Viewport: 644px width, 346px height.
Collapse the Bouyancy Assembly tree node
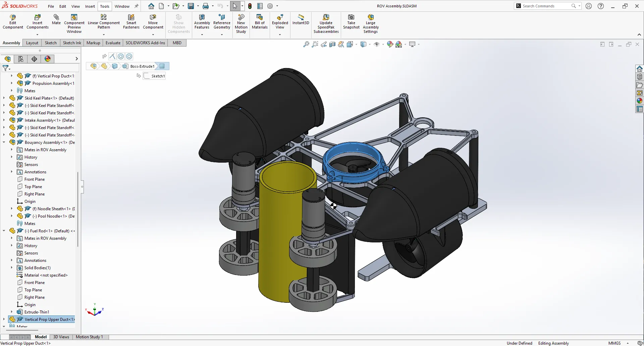pos(4,142)
